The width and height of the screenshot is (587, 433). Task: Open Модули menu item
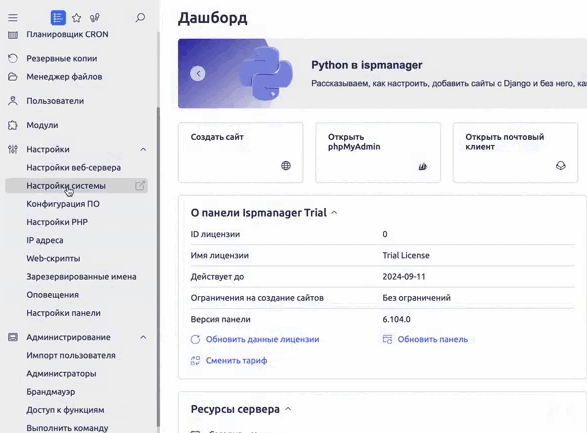(42, 125)
